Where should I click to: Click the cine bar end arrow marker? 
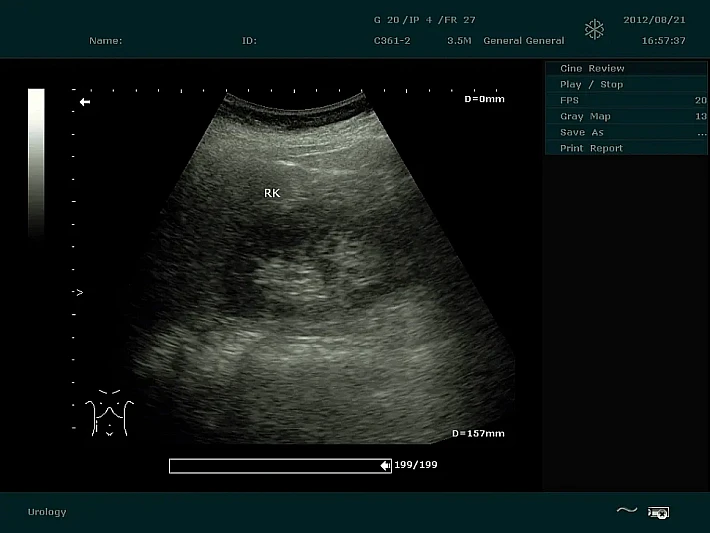pyautogui.click(x=385, y=465)
